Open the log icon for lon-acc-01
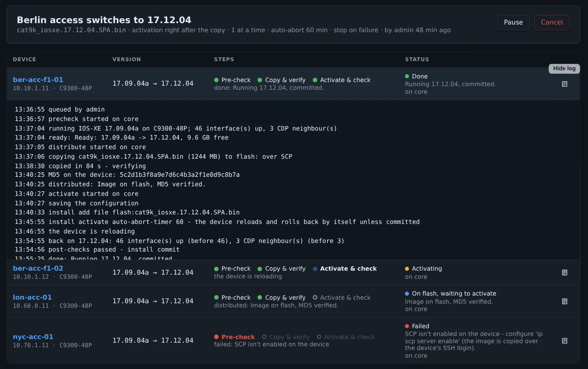Image resolution: width=588 pixels, height=369 pixels. coord(564,301)
